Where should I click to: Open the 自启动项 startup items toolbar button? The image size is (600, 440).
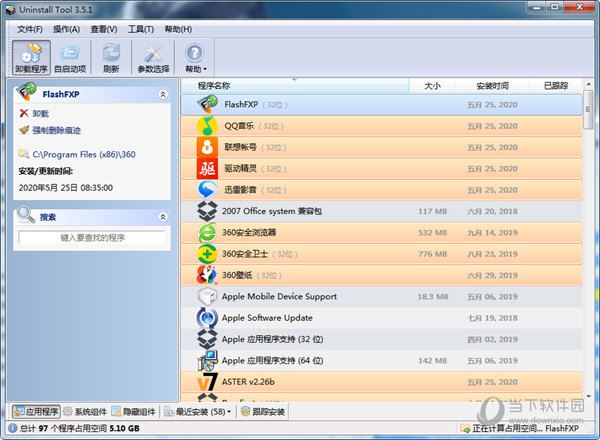coord(70,57)
